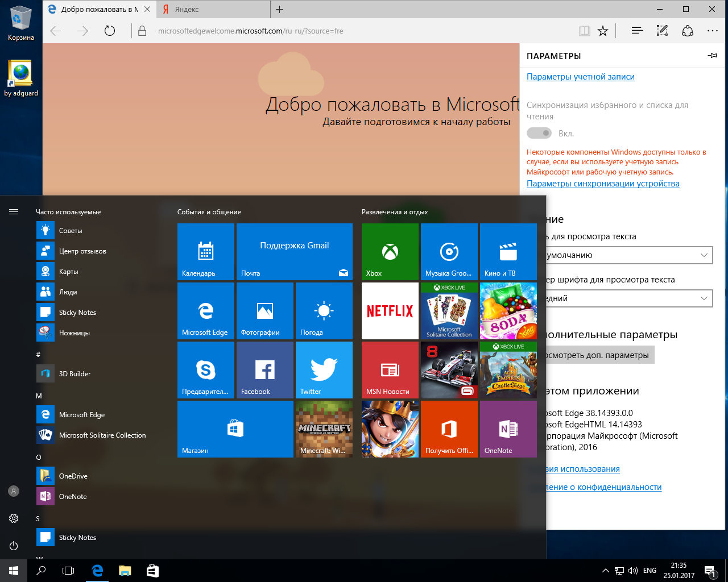Open the Action Center notification icon
This screenshot has height=582, width=728.
(710, 571)
